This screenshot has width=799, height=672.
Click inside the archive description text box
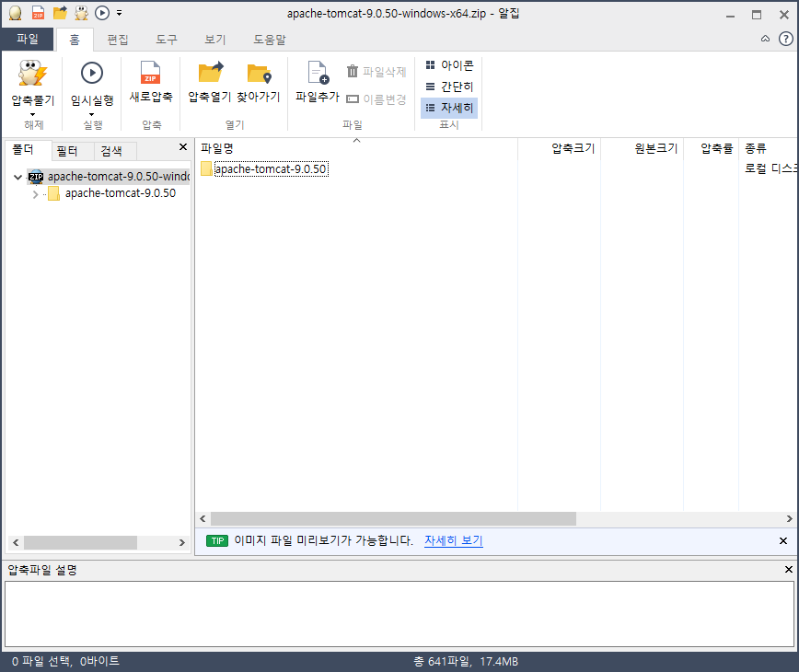tap(399, 614)
